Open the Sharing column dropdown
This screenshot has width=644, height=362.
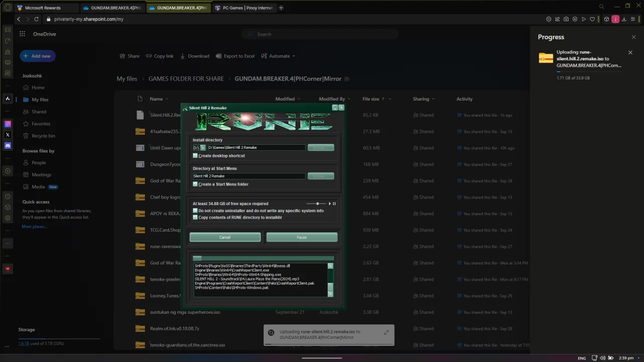tap(424, 99)
